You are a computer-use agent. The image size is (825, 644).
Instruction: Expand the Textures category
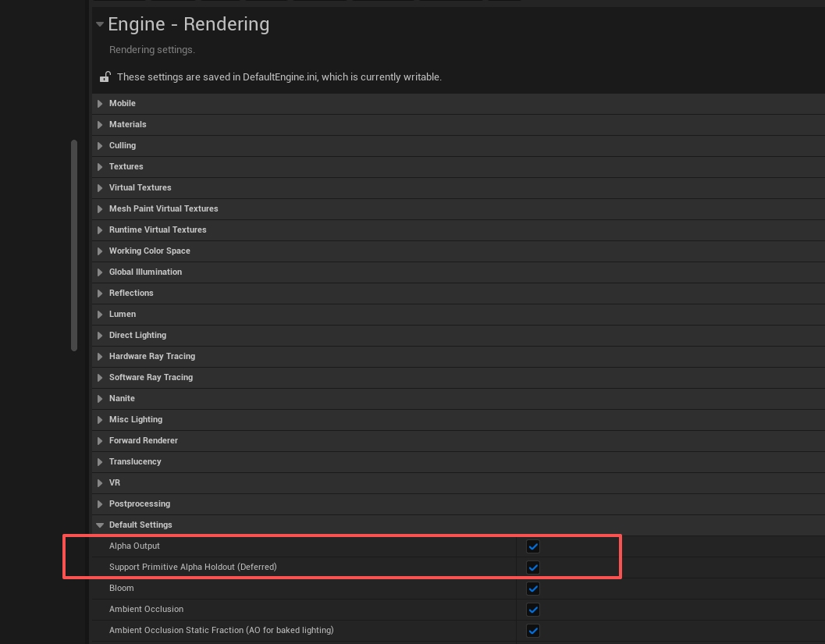[100, 167]
